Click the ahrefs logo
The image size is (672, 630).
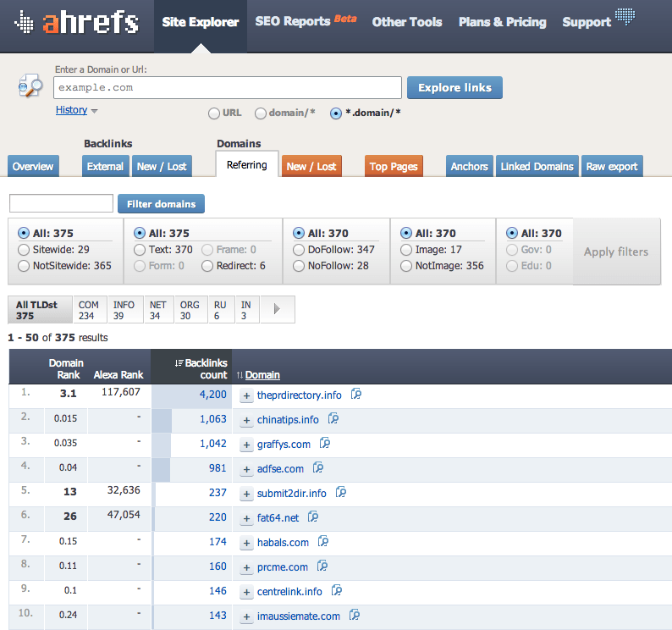[x=77, y=22]
